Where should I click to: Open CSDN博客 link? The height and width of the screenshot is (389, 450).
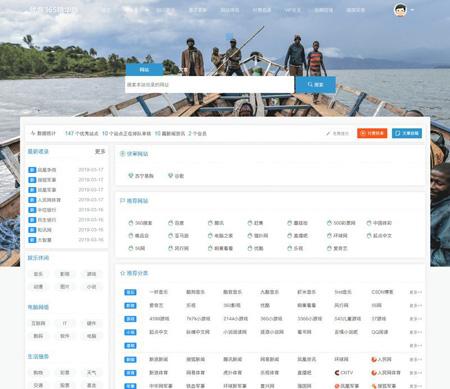382,292
